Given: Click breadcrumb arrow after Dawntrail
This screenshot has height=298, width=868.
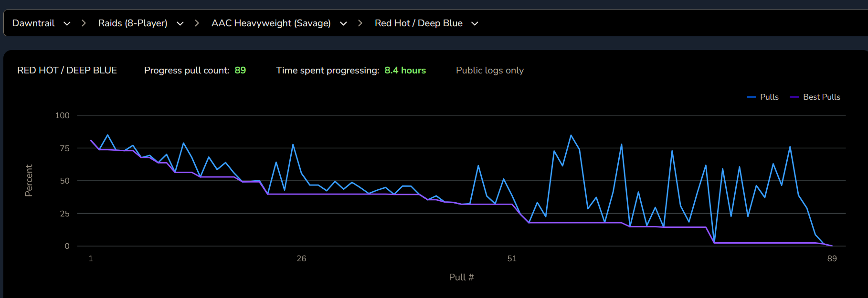Looking at the screenshot, I should [x=84, y=23].
